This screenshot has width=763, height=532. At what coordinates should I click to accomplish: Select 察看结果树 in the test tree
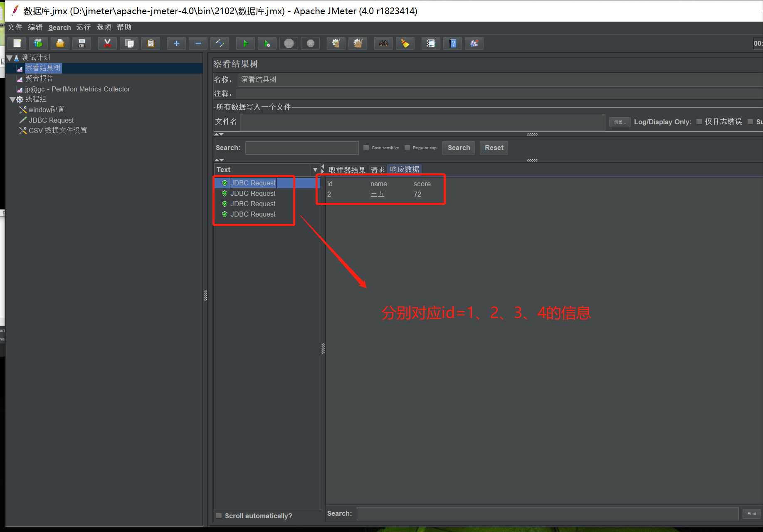43,68
